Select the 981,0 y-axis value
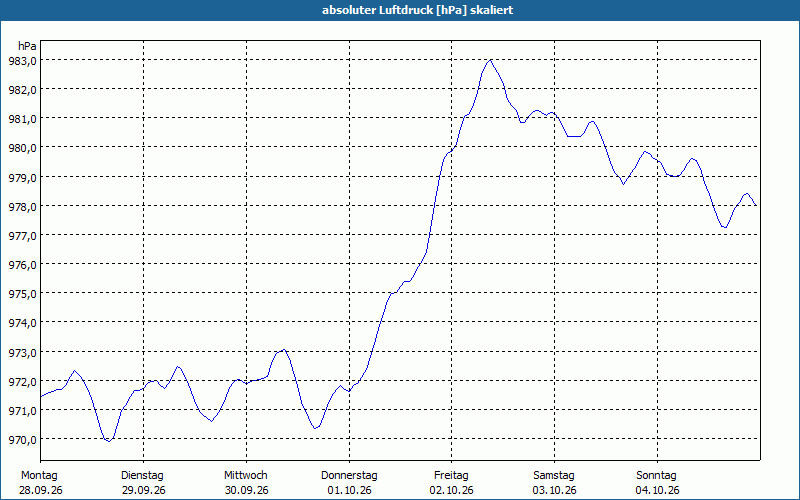Viewport: 800px width, 500px height. coord(24,119)
